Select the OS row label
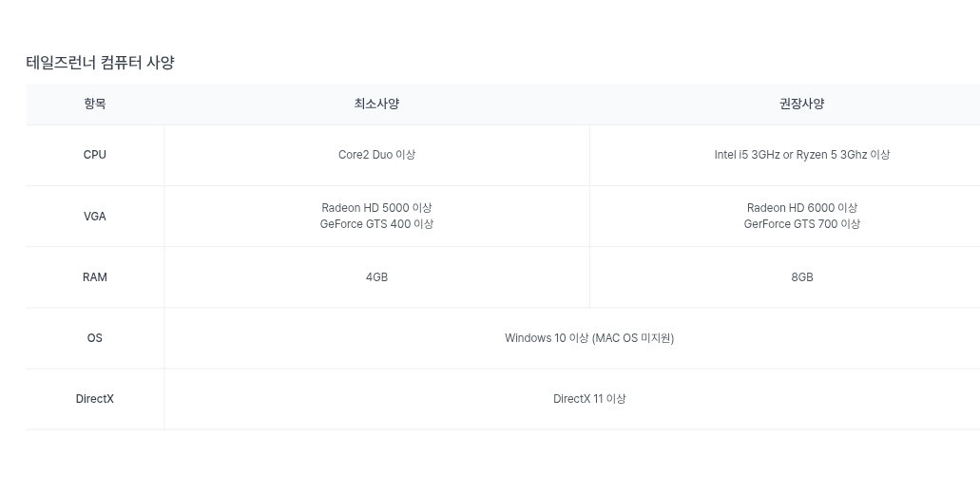Viewport: 980px width, 494px height. 95,338
